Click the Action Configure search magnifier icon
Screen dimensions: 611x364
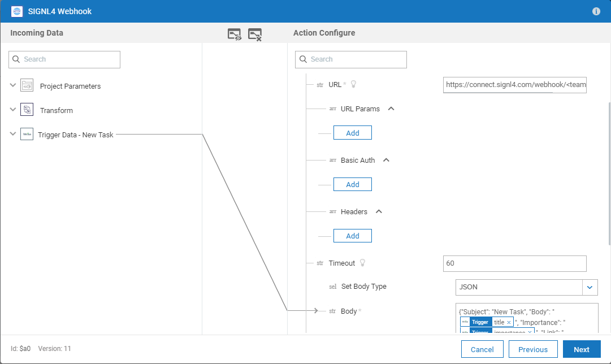(x=303, y=59)
